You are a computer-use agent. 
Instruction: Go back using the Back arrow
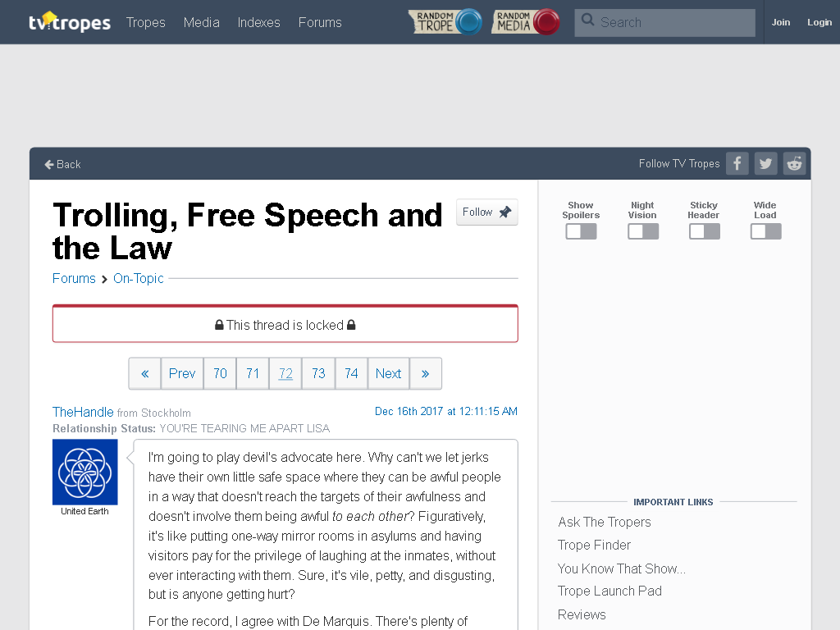[x=62, y=164]
